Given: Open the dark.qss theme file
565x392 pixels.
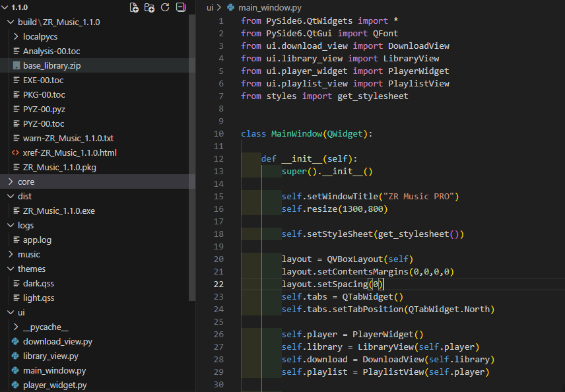Looking at the screenshot, I should point(38,283).
